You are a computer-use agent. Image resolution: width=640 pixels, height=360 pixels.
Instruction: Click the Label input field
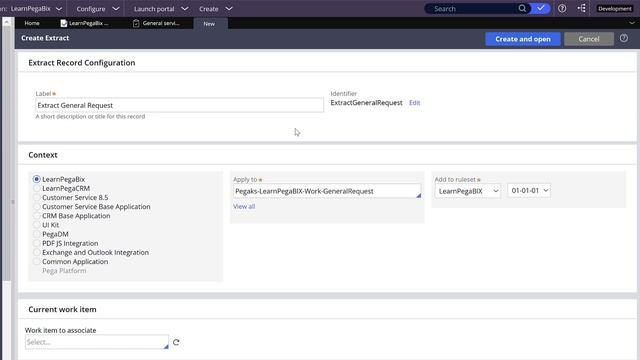[x=179, y=105]
